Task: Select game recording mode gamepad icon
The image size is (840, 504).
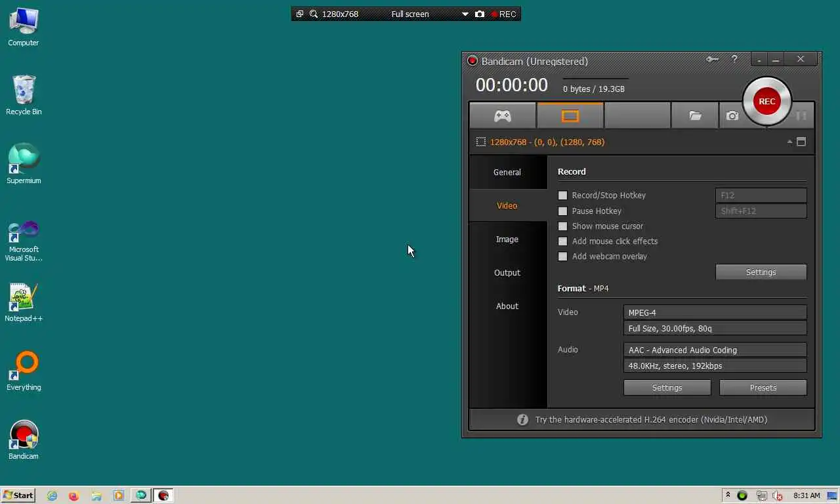Action: pyautogui.click(x=503, y=115)
